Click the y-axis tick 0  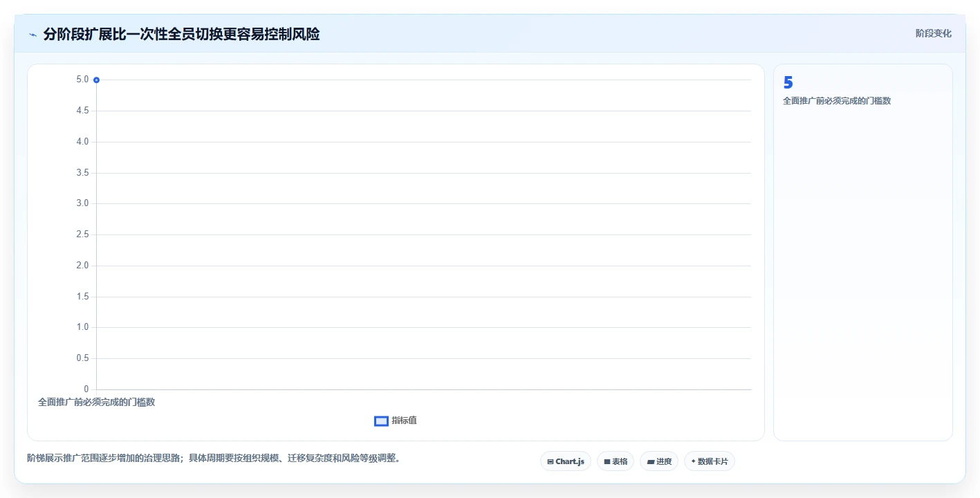point(86,389)
